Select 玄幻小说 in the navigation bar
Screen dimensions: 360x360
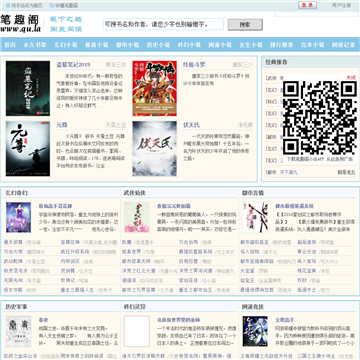pos(66,45)
